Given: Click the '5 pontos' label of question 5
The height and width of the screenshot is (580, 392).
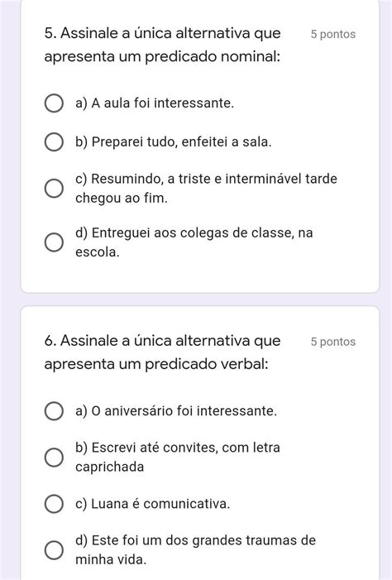Looking at the screenshot, I should pyautogui.click(x=333, y=35).
